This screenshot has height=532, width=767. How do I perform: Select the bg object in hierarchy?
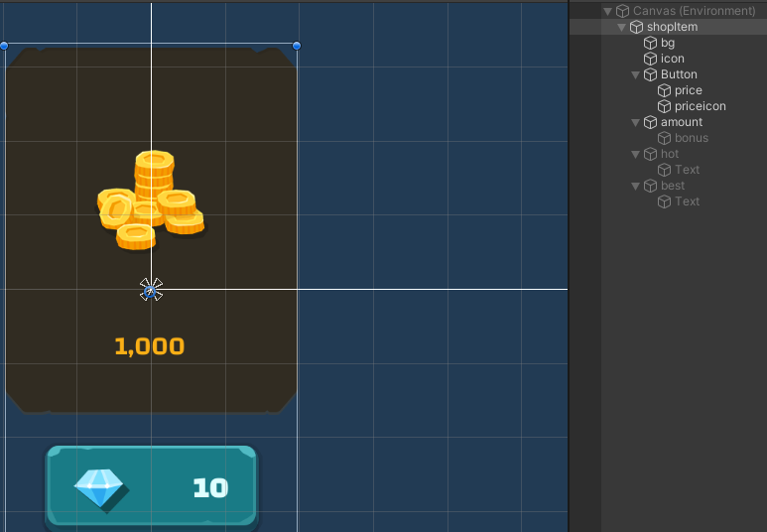[x=668, y=43]
